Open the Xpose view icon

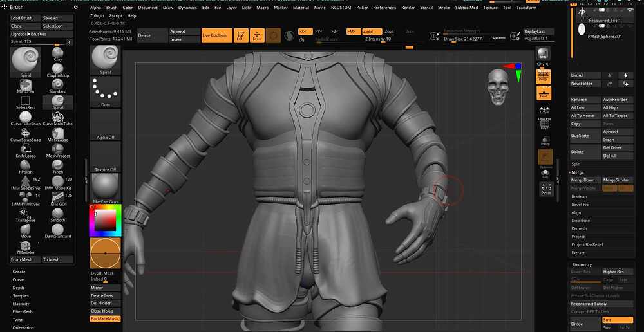coord(546,189)
